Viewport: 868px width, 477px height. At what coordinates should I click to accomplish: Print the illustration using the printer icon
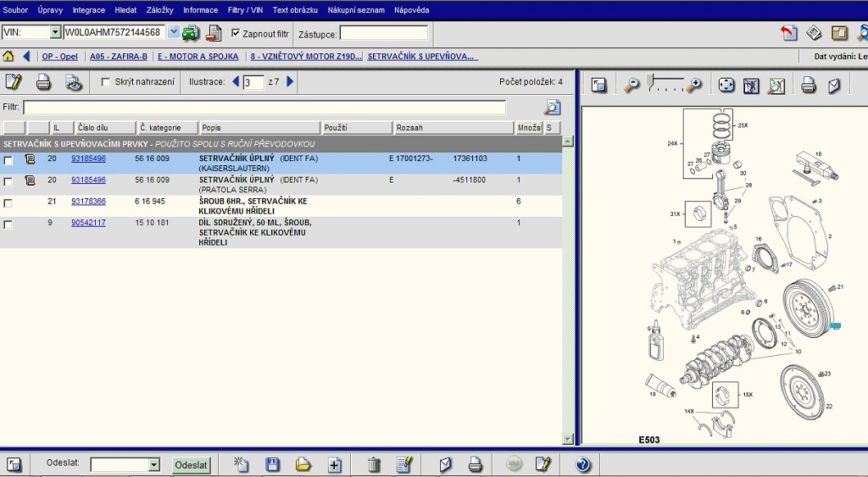809,86
